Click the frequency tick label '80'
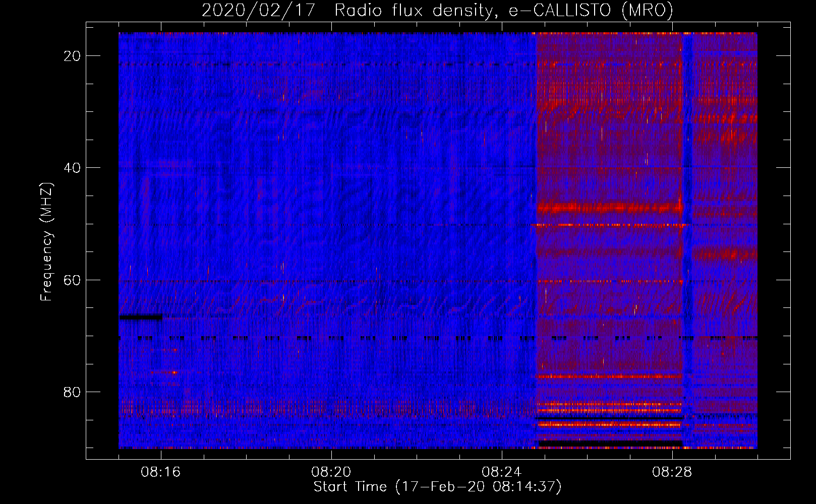Image resolution: width=816 pixels, height=504 pixels. 73,392
